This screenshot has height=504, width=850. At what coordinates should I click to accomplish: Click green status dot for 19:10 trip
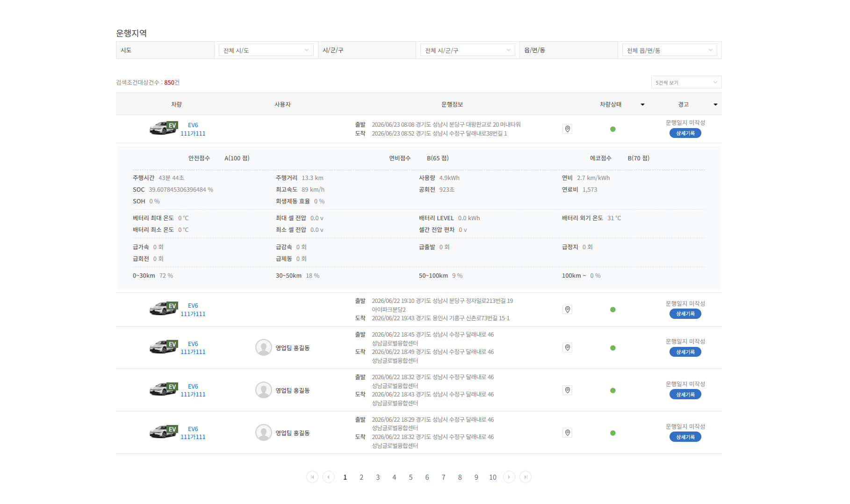613,310
